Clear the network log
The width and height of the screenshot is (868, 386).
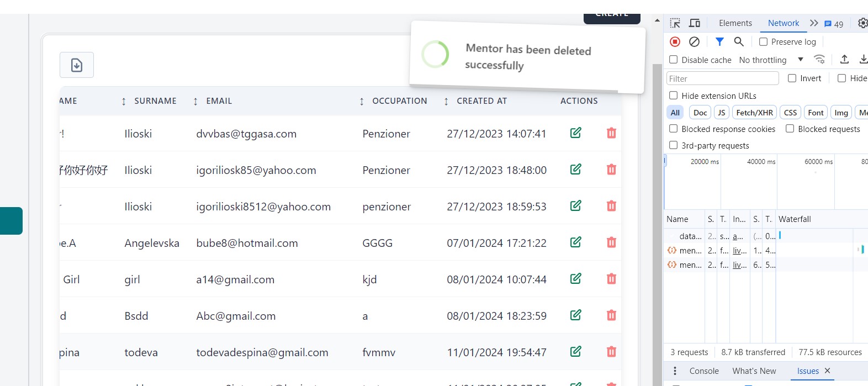[x=695, y=42]
